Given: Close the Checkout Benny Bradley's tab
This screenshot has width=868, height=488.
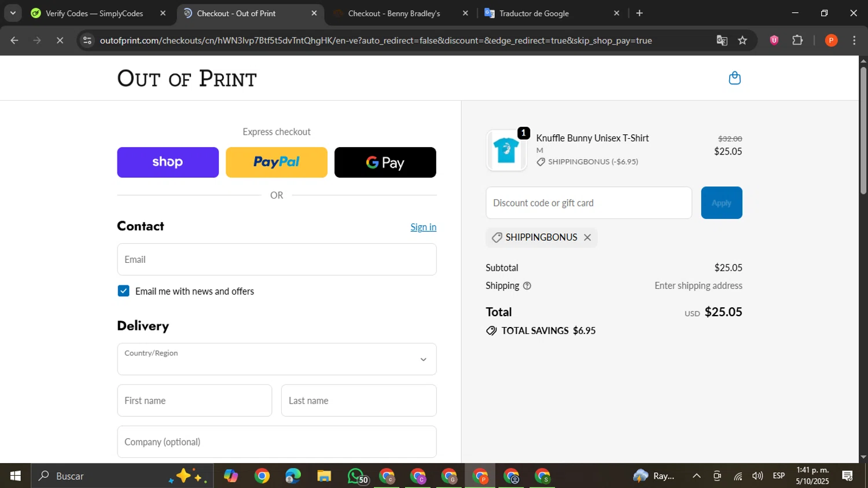Looking at the screenshot, I should (465, 13).
